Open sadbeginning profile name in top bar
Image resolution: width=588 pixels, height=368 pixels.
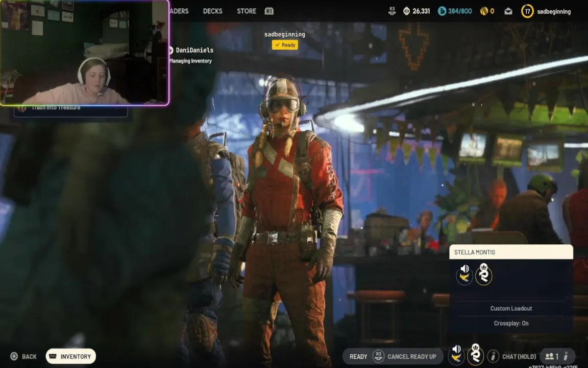click(554, 12)
